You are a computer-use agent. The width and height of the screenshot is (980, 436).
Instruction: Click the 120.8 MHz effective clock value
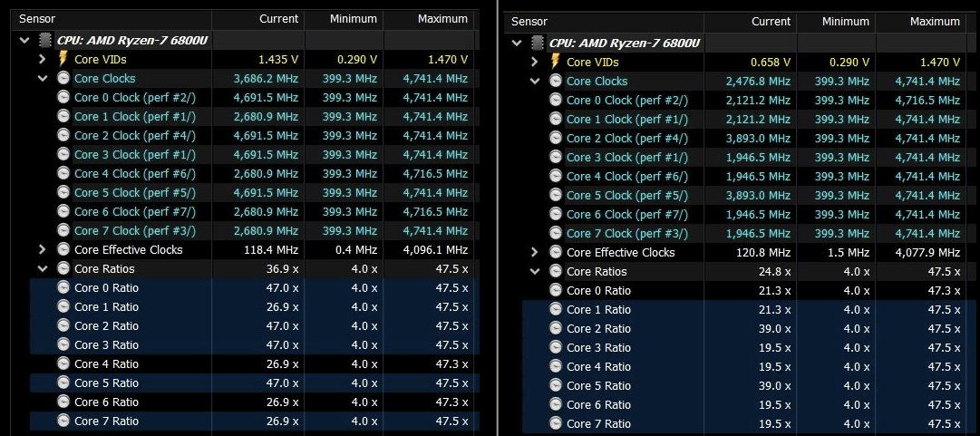click(x=763, y=252)
